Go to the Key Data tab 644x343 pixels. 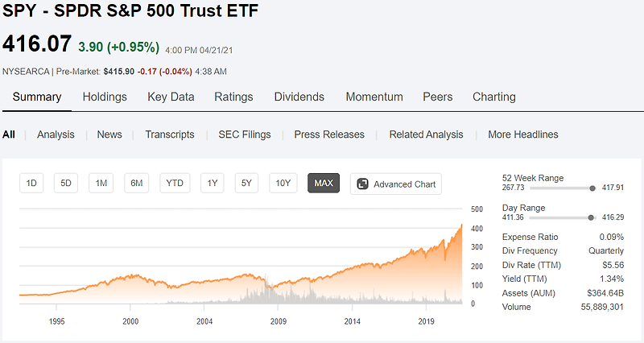point(171,97)
